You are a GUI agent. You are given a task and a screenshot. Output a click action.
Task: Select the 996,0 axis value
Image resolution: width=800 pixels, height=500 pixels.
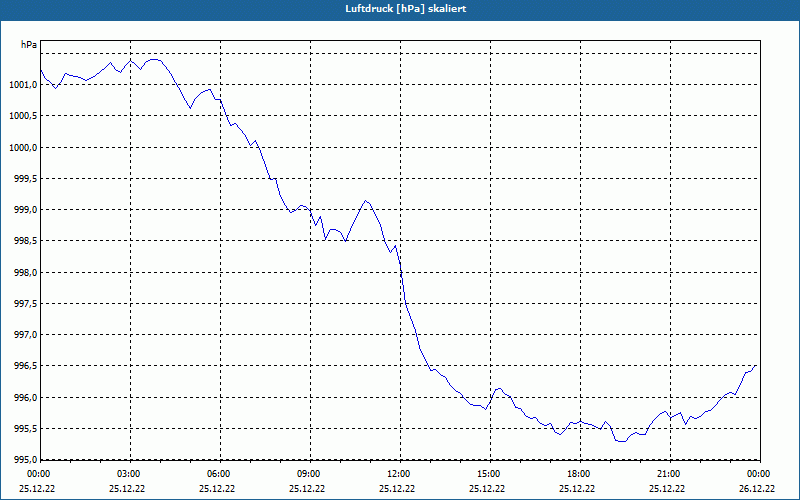pyautogui.click(x=26, y=397)
